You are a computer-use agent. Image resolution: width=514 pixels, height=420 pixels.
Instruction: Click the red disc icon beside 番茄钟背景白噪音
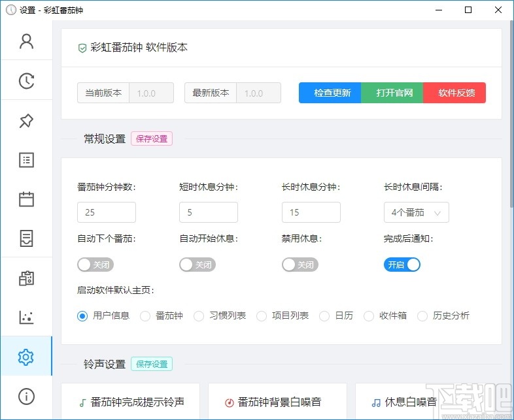[230, 402]
